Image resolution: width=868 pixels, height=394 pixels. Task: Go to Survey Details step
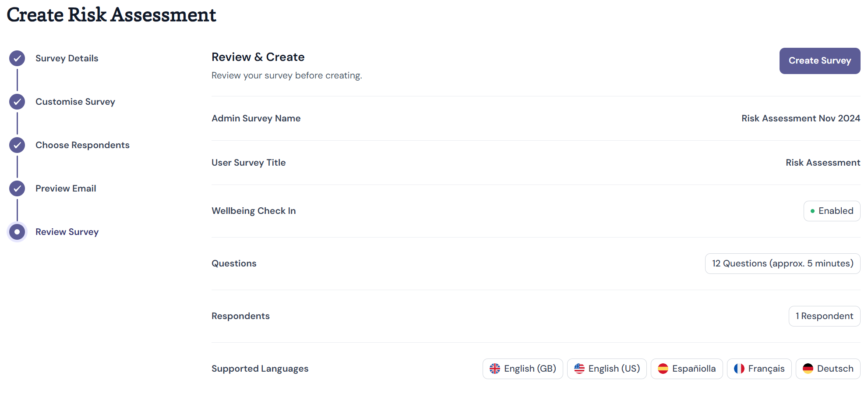[67, 58]
